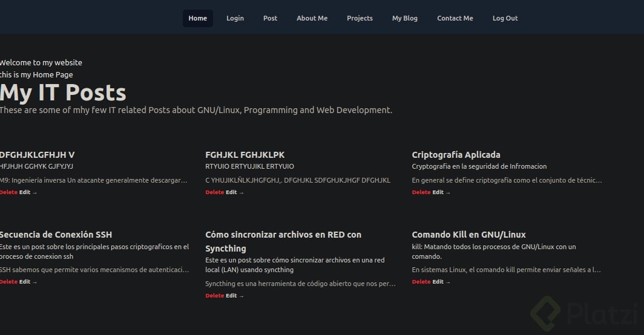Click excerpt 'En general se define criptografía'
This screenshot has width=644, height=335.
507,180
